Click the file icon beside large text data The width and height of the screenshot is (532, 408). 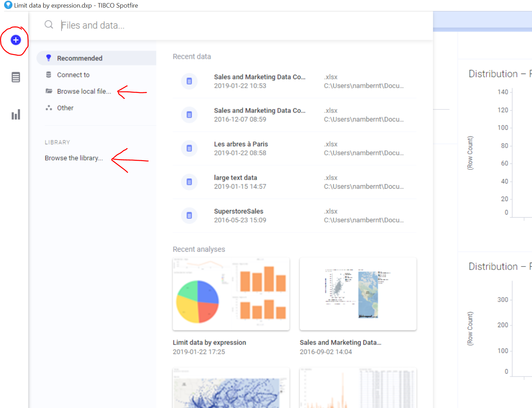coord(189,182)
